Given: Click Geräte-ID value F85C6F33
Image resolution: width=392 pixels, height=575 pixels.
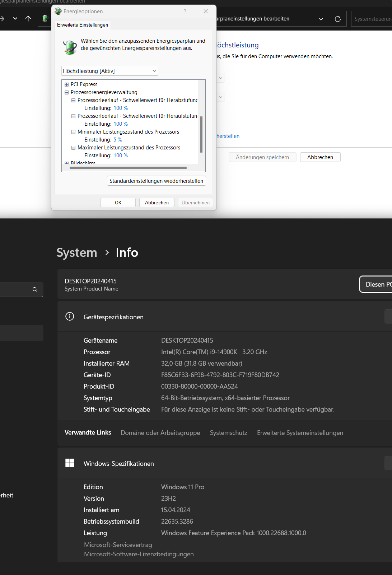Looking at the screenshot, I should click(220, 375).
